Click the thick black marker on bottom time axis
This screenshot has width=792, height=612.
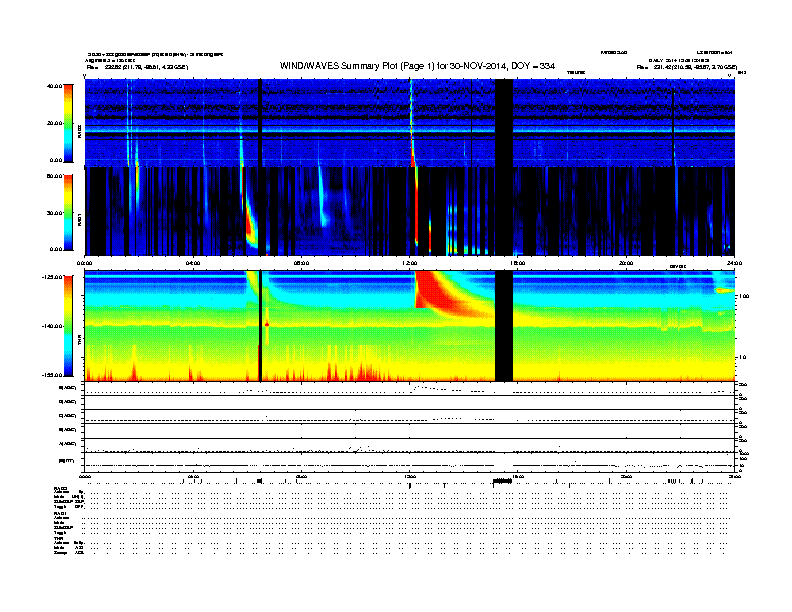(503, 481)
